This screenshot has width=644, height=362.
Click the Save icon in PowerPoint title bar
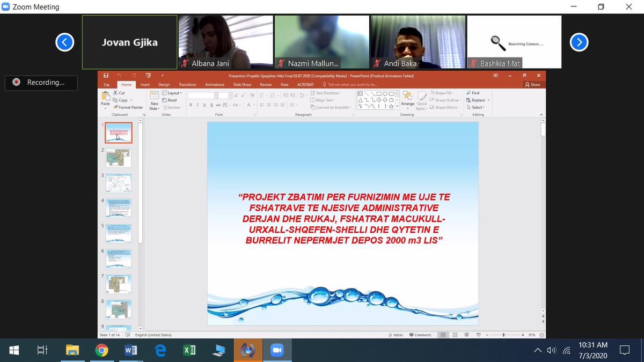106,76
